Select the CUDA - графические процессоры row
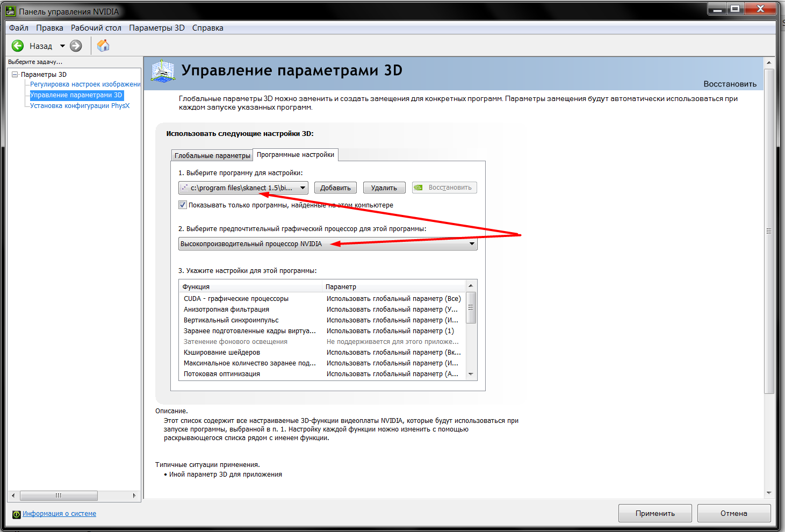This screenshot has height=532, width=785. point(322,299)
